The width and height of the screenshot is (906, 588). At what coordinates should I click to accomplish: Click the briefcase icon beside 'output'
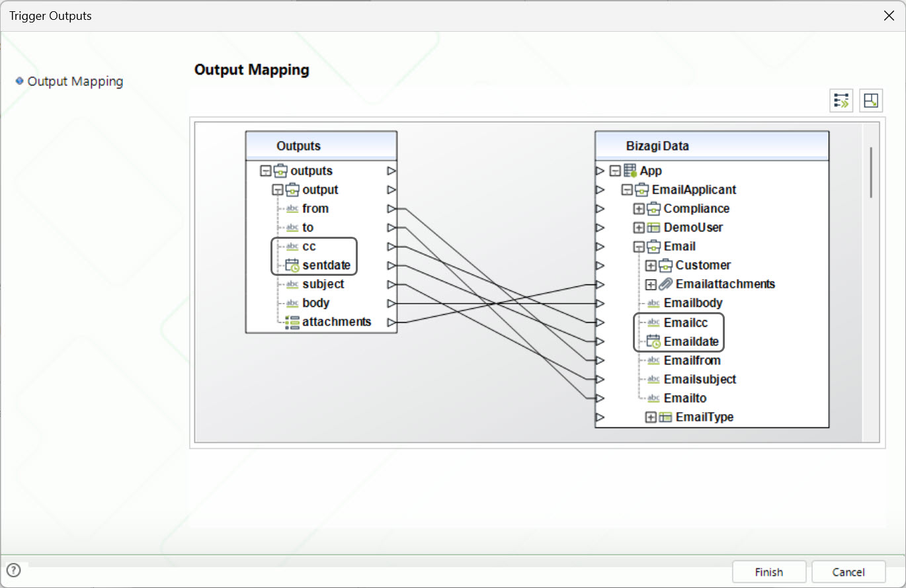tap(292, 190)
